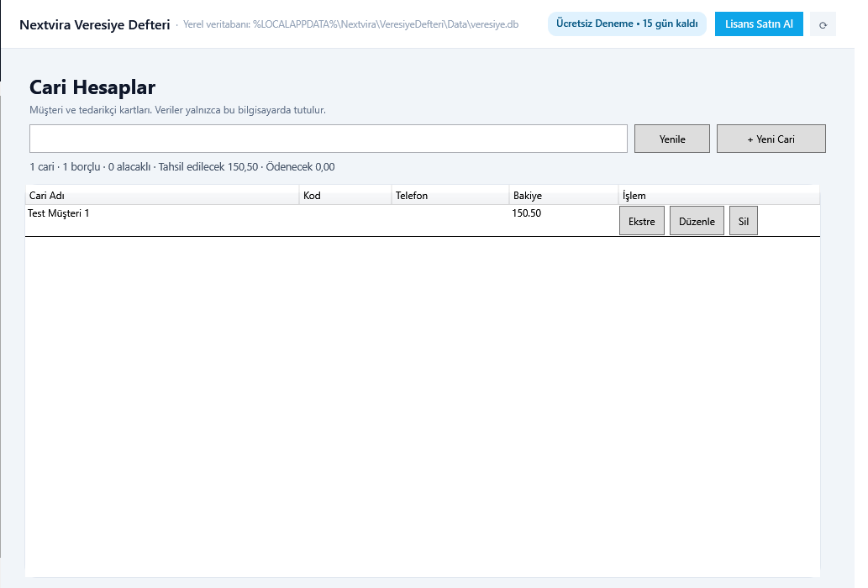Focus the cari search input field
The height and width of the screenshot is (588, 868).
click(329, 139)
